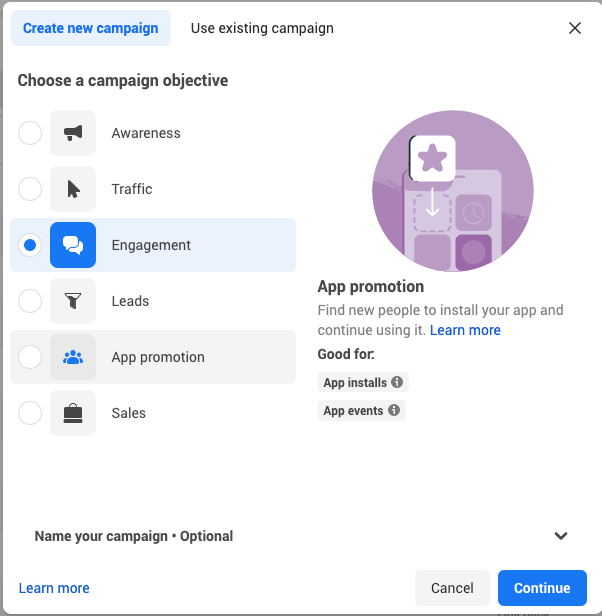Image resolution: width=602 pixels, height=616 pixels.
Task: Click the App promotion people icon
Action: click(x=73, y=357)
